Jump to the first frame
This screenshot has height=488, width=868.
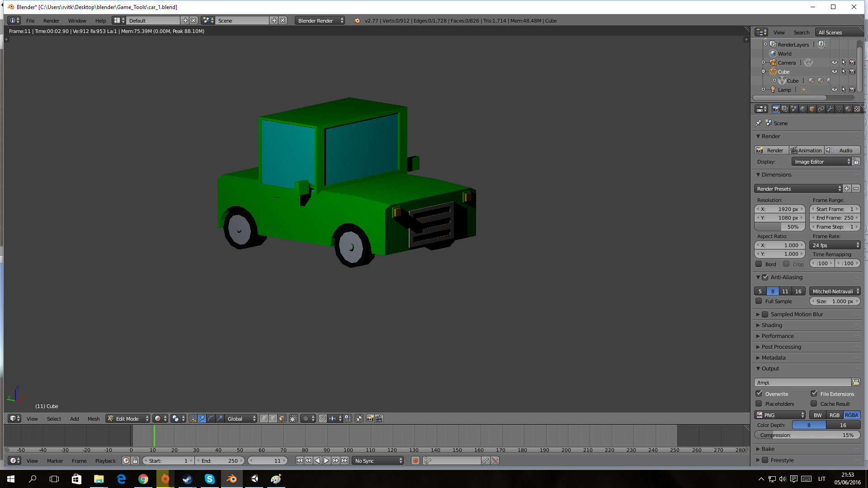[x=299, y=460]
